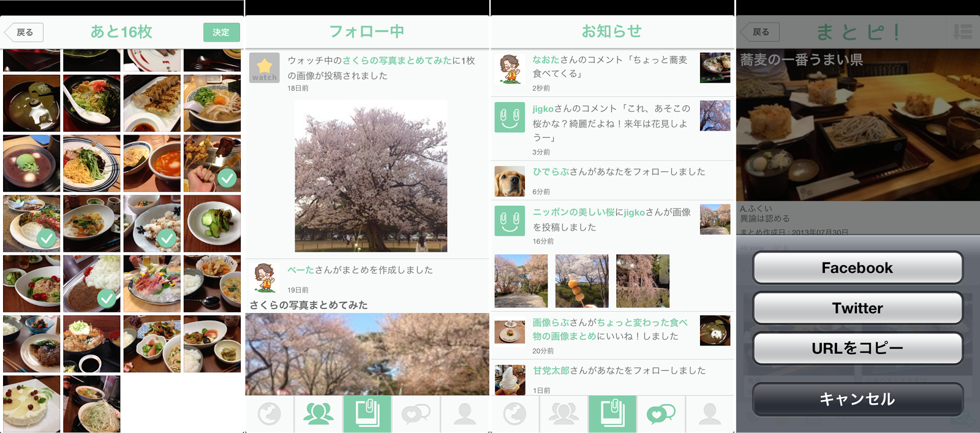Open the weeping cherry photo in the posted images
The image size is (980, 433).
coord(643,281)
